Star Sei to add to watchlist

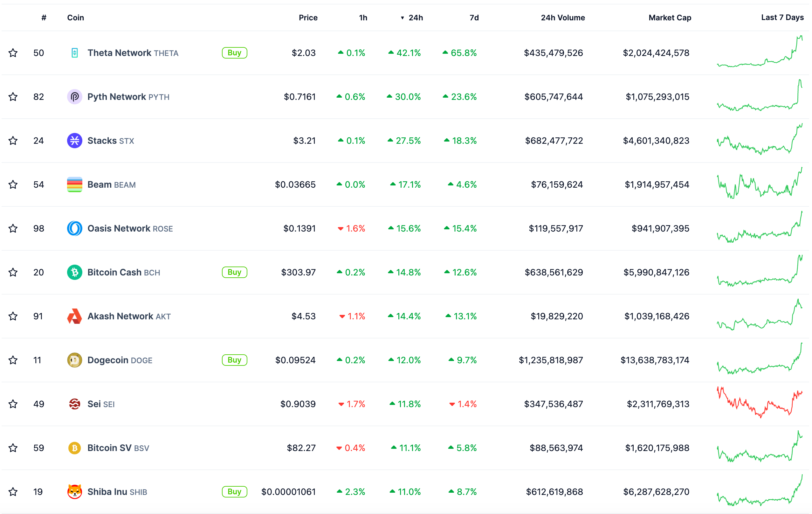click(x=13, y=404)
